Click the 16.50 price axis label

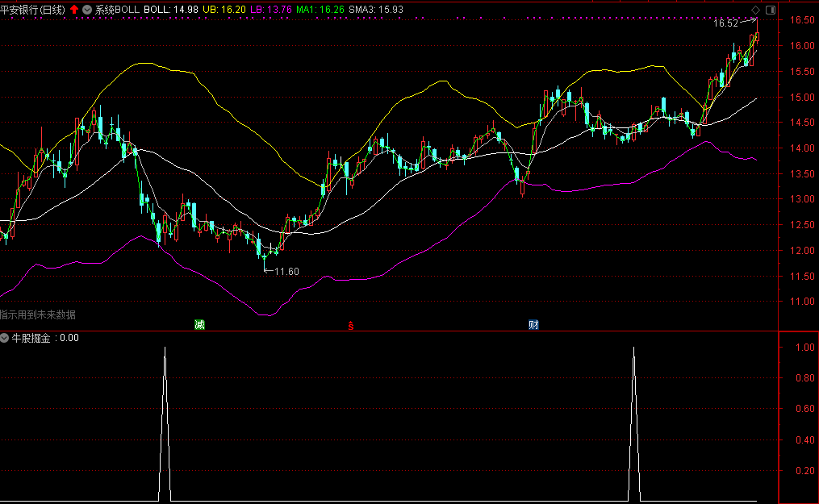[802, 20]
